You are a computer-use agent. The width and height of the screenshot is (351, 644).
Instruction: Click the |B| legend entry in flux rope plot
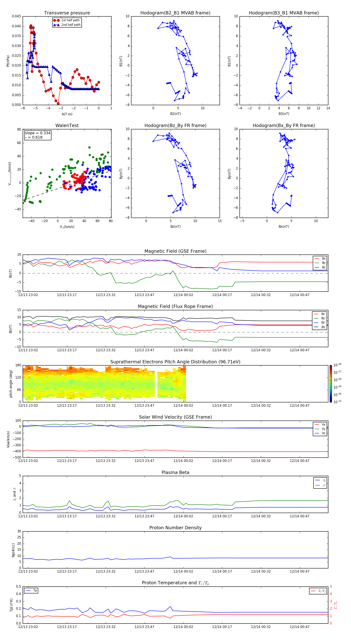(320, 327)
